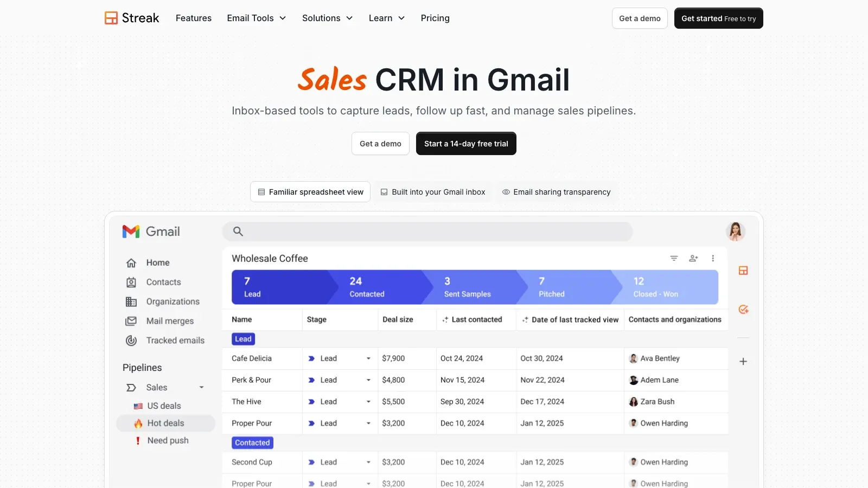
Task: Go to the Pricing page
Action: coord(435,18)
